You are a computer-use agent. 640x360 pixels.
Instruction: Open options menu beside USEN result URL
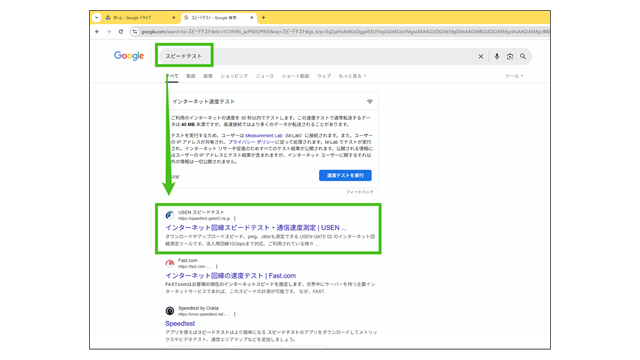(x=235, y=219)
